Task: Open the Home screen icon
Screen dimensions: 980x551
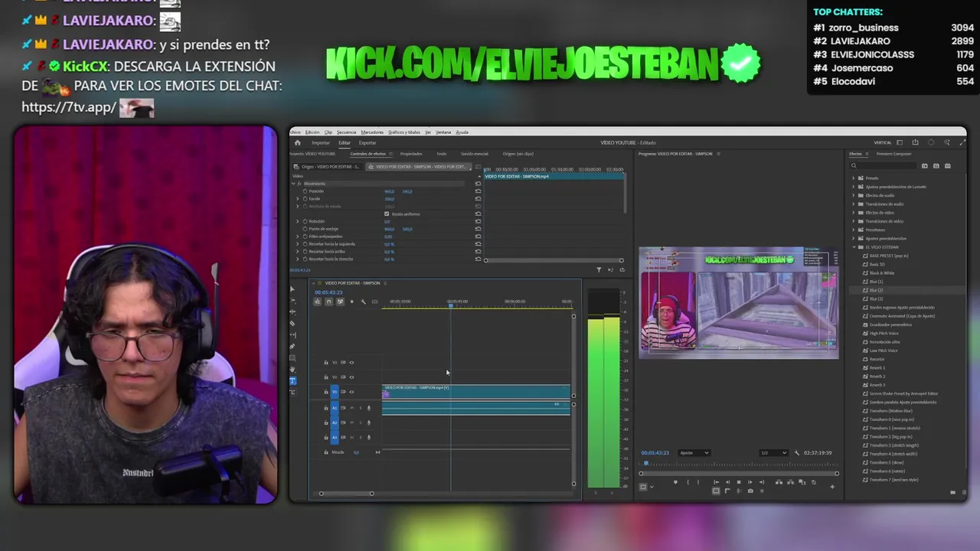Action: (297, 142)
